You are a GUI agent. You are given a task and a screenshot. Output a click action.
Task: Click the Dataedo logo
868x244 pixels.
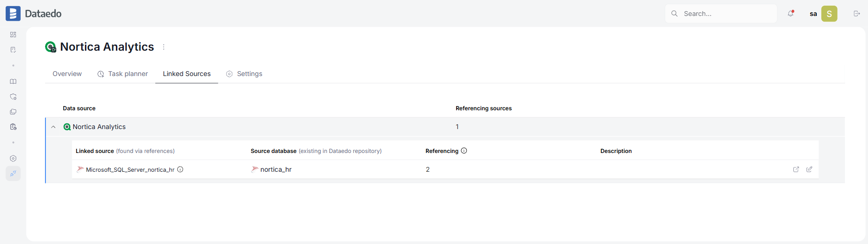[33, 14]
